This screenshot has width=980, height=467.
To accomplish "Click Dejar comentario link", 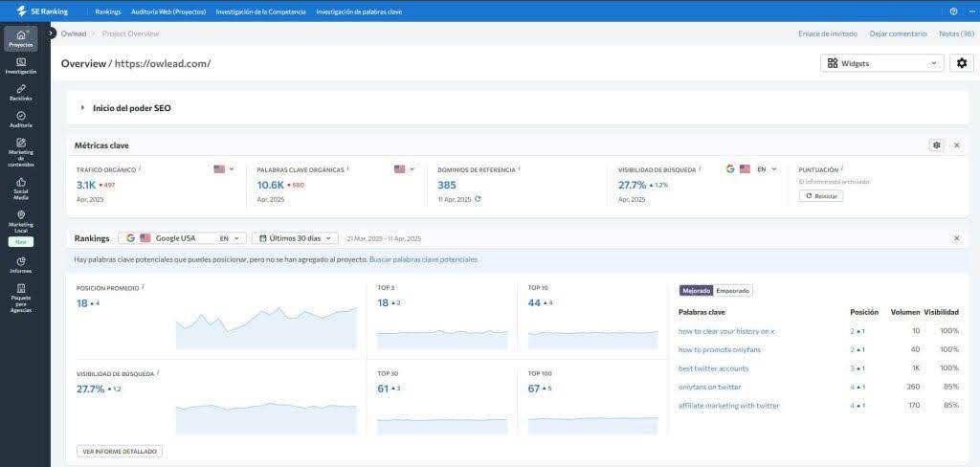I will 898,33.
